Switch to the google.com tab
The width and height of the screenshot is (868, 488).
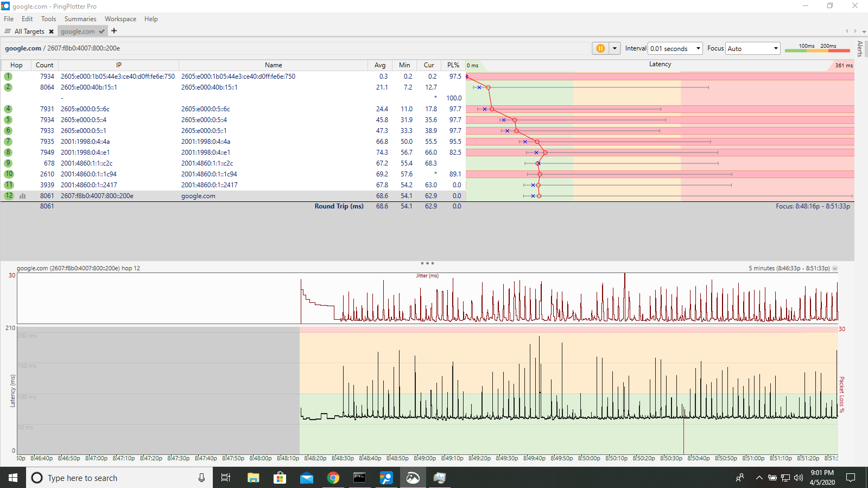78,31
